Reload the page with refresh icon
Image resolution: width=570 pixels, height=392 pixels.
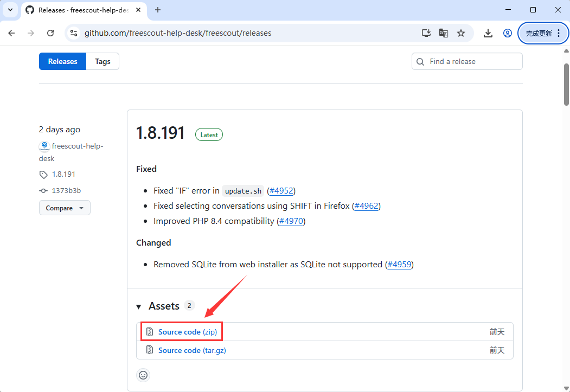[50, 33]
